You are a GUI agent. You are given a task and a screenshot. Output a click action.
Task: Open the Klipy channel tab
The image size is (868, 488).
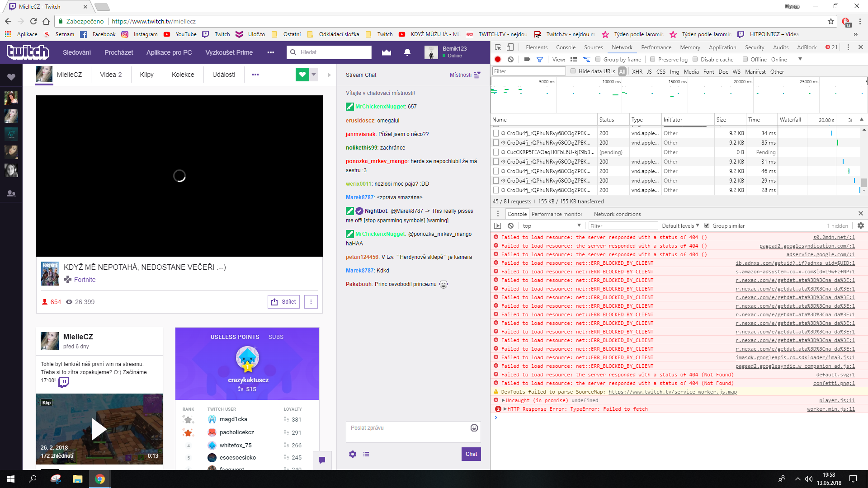click(146, 75)
